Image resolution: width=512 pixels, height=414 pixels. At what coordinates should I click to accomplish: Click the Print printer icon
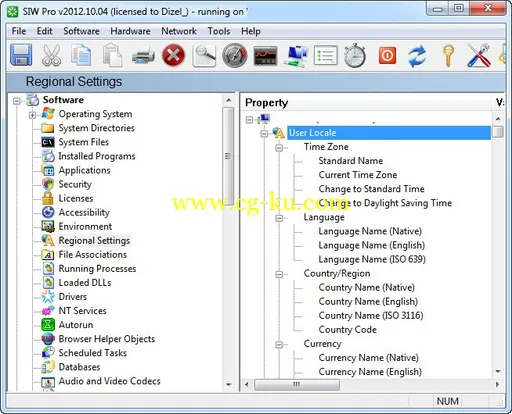point(143,55)
